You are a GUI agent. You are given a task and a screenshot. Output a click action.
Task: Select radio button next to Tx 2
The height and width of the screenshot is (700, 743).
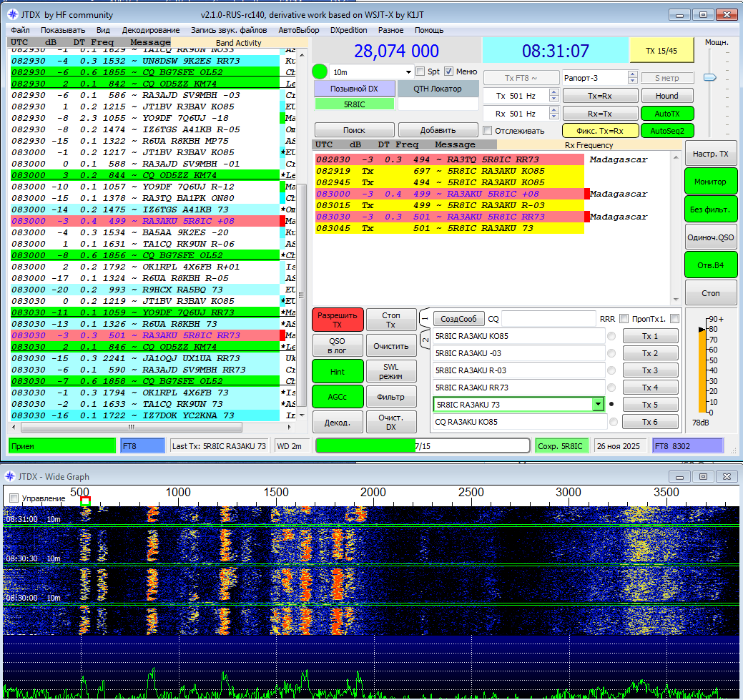611,353
